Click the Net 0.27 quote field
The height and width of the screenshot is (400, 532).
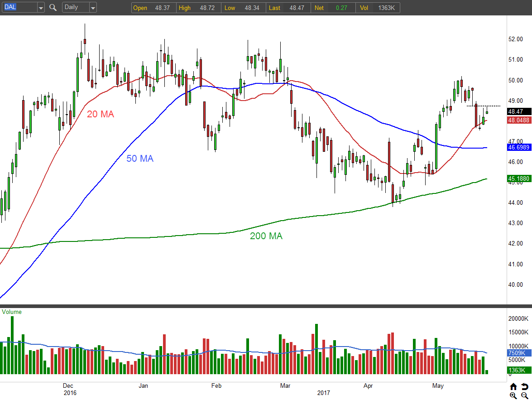pos(333,8)
